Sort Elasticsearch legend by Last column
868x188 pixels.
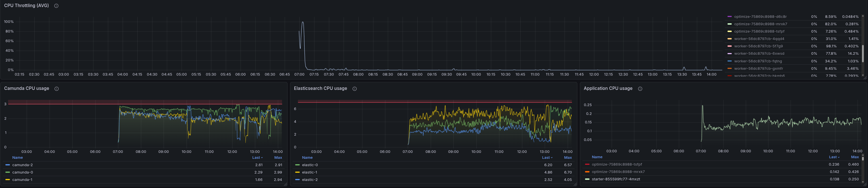tap(547, 158)
